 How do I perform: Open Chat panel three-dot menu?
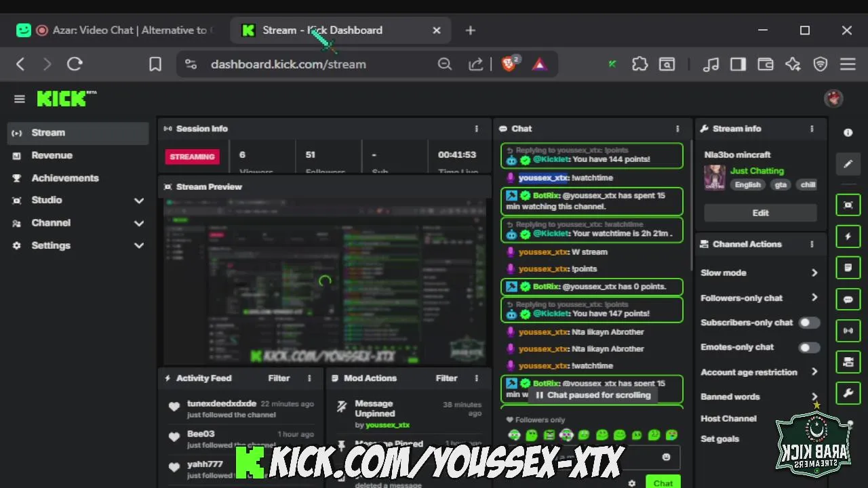pos(677,129)
